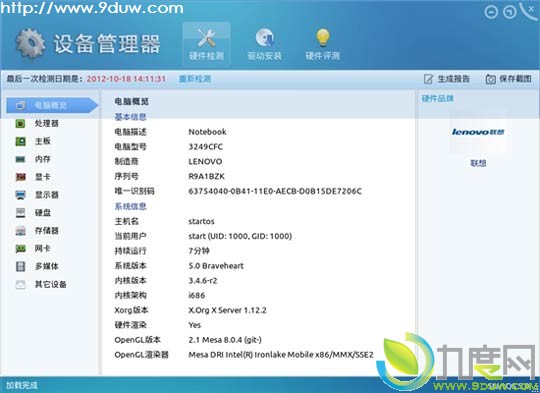Click the 显示器 monitor icon
Image resolution: width=540 pixels, height=393 pixels.
21,195
